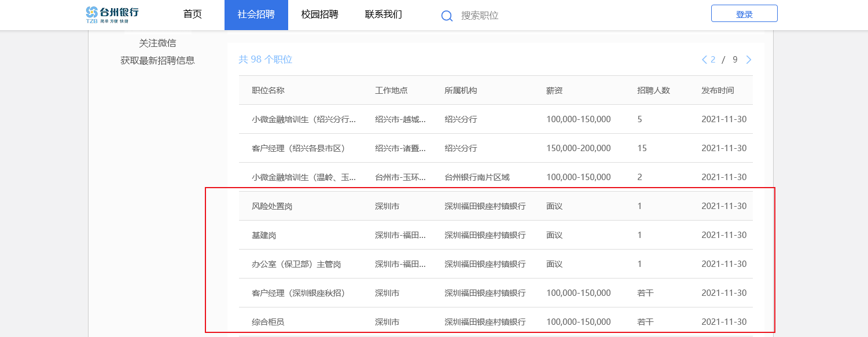This screenshot has width=868, height=337.
Task: Open job 小微金融培训生（温岭、玉…
Action: pyautogui.click(x=304, y=177)
